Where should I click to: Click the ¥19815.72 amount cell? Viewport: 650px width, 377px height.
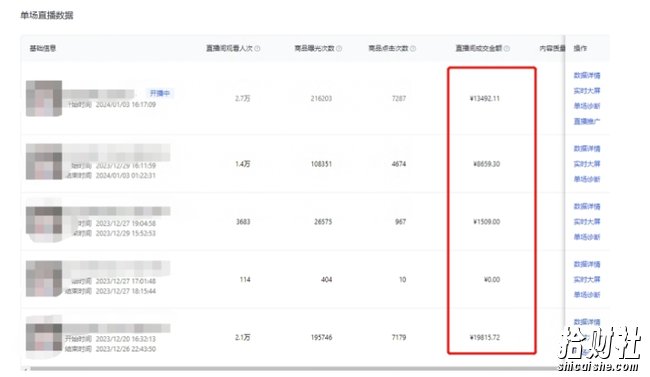485,338
